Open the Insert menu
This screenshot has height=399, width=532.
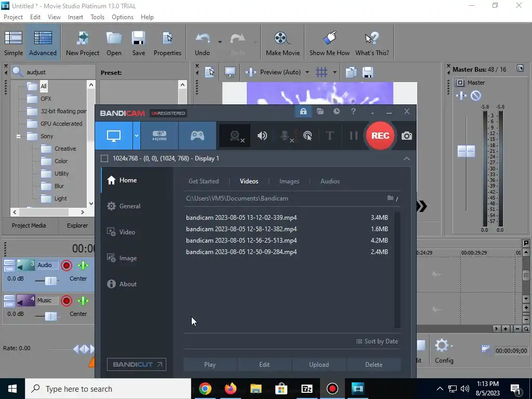pos(75,17)
